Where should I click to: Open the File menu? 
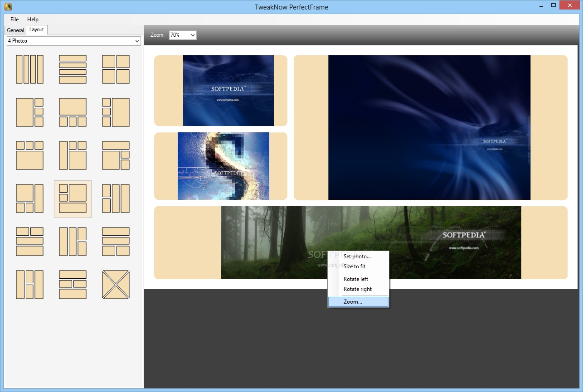point(15,19)
